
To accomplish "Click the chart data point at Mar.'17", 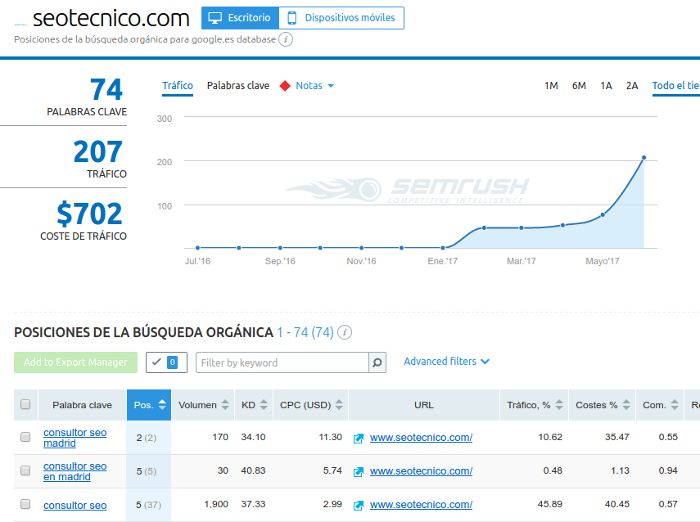I will pyautogui.click(x=521, y=228).
